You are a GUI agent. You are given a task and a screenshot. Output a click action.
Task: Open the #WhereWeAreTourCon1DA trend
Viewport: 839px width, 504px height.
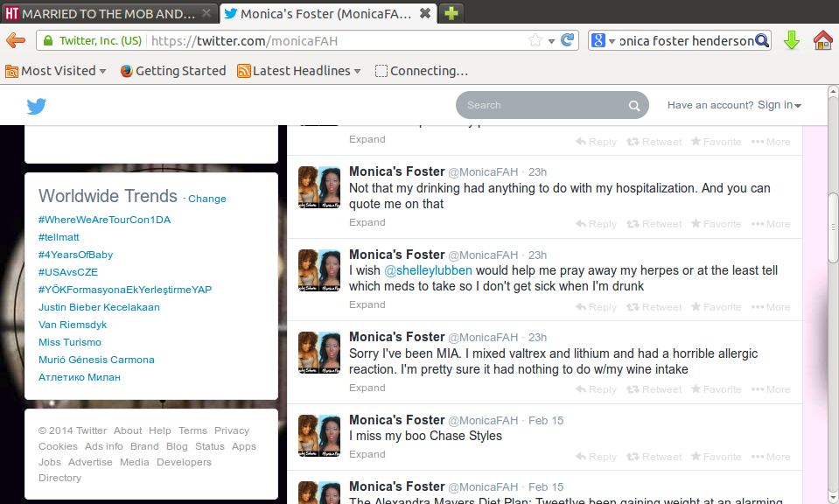(x=104, y=220)
